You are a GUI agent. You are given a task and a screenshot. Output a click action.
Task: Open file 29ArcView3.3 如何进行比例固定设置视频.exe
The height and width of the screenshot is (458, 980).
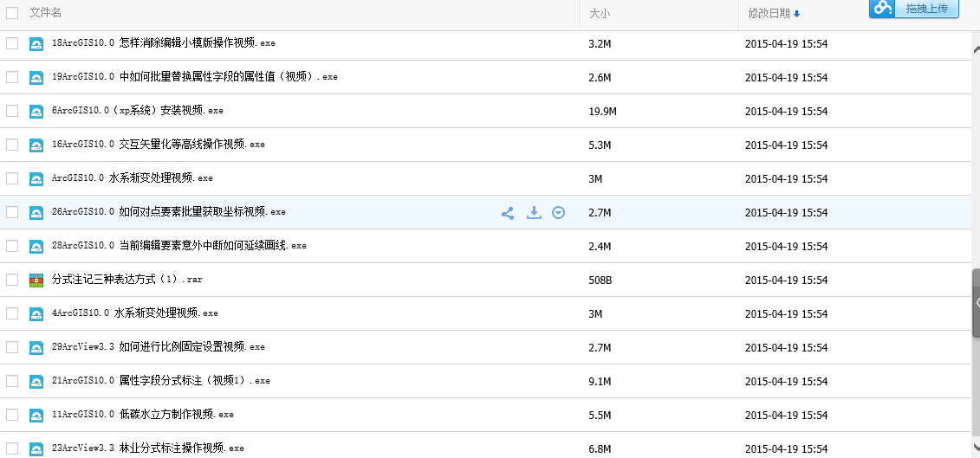pos(158,347)
